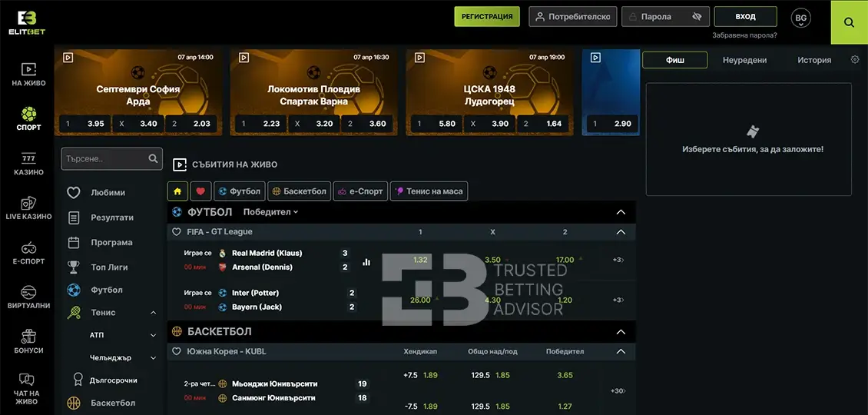Play live stream icon on Септември София card
The image size is (868, 415).
pyautogui.click(x=68, y=57)
